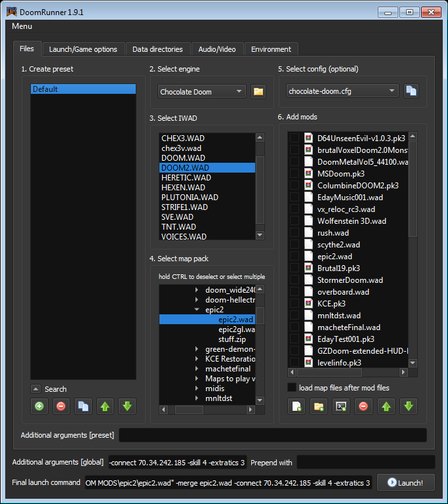448x504 pixels.
Task: Select DOOM.WAD in the IWAD list
Action: (207, 157)
